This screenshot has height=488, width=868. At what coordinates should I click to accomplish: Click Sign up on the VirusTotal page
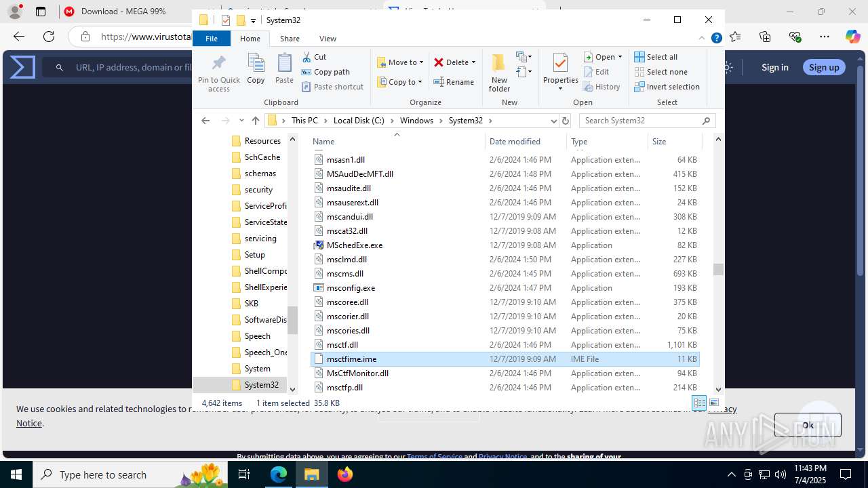point(824,67)
